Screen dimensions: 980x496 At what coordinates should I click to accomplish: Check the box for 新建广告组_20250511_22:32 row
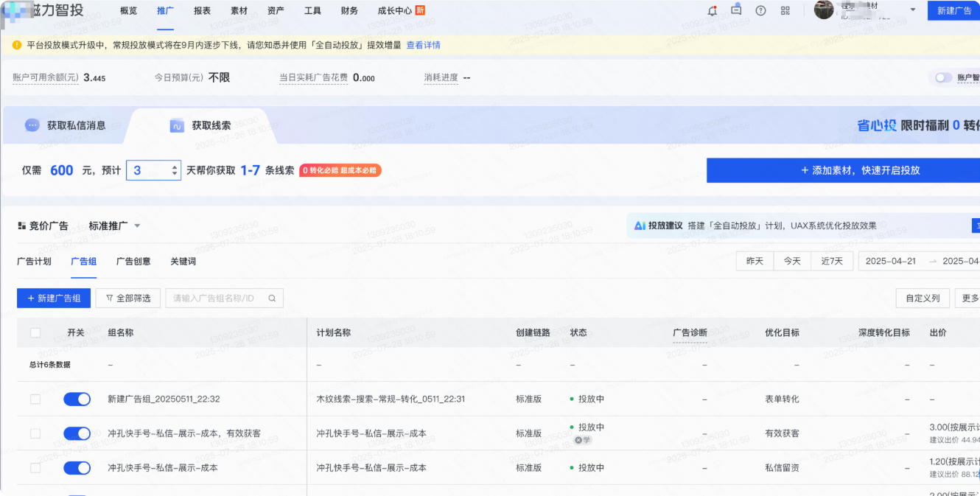pyautogui.click(x=35, y=399)
